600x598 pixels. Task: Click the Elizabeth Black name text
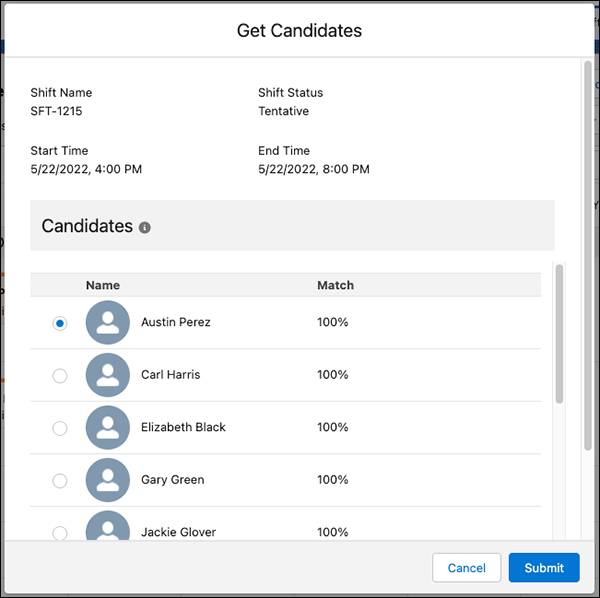[x=183, y=427]
